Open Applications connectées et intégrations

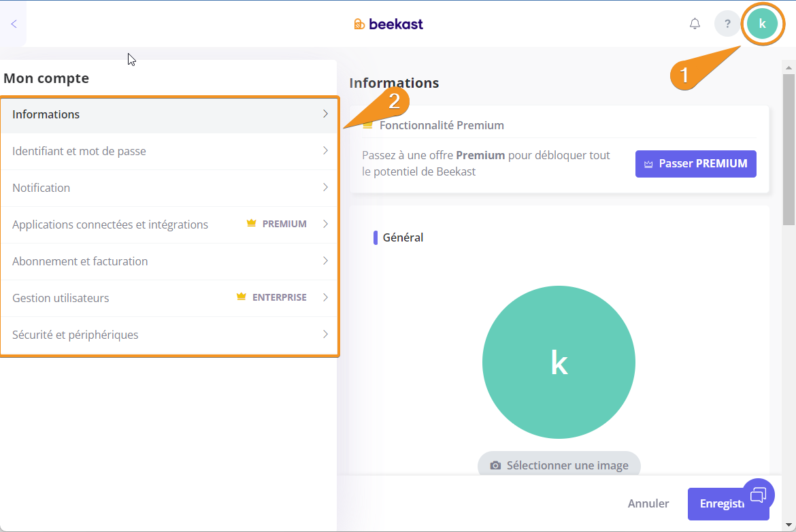(169, 225)
